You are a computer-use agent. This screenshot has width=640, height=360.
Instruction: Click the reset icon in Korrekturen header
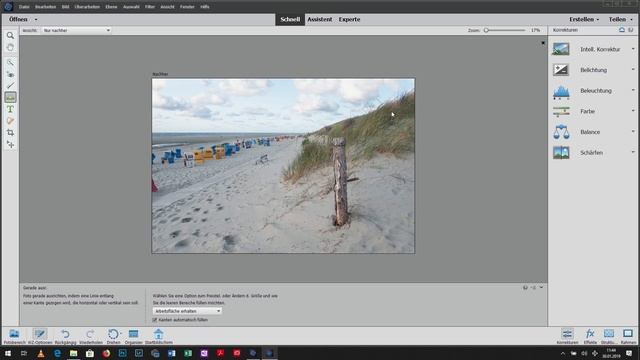coord(622,30)
